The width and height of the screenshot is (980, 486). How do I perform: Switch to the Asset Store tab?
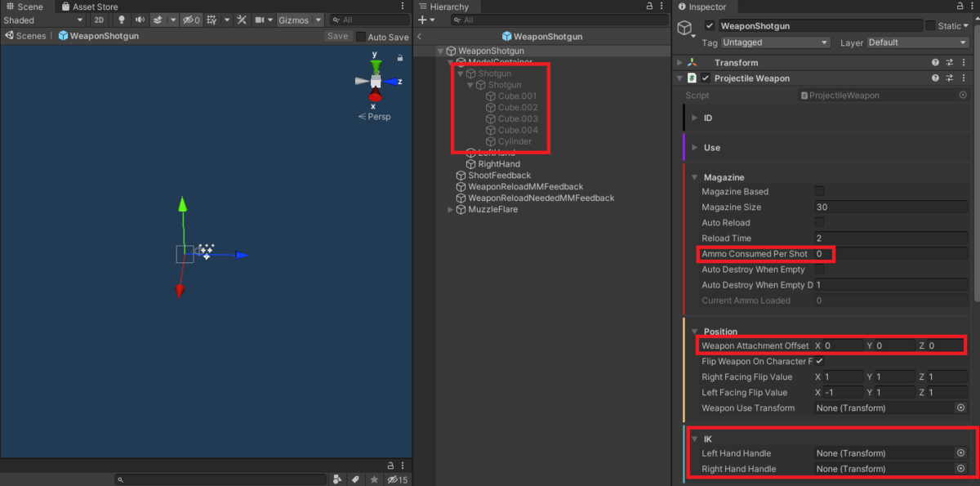coord(89,7)
